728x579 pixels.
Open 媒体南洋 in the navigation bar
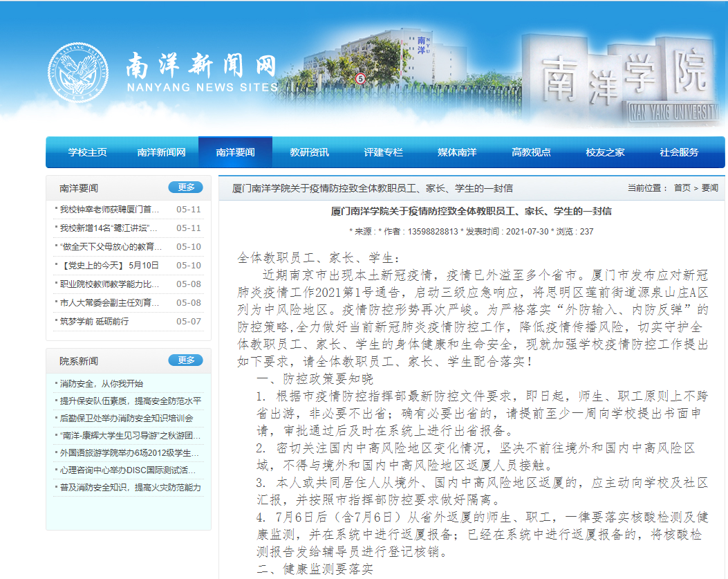pos(457,152)
